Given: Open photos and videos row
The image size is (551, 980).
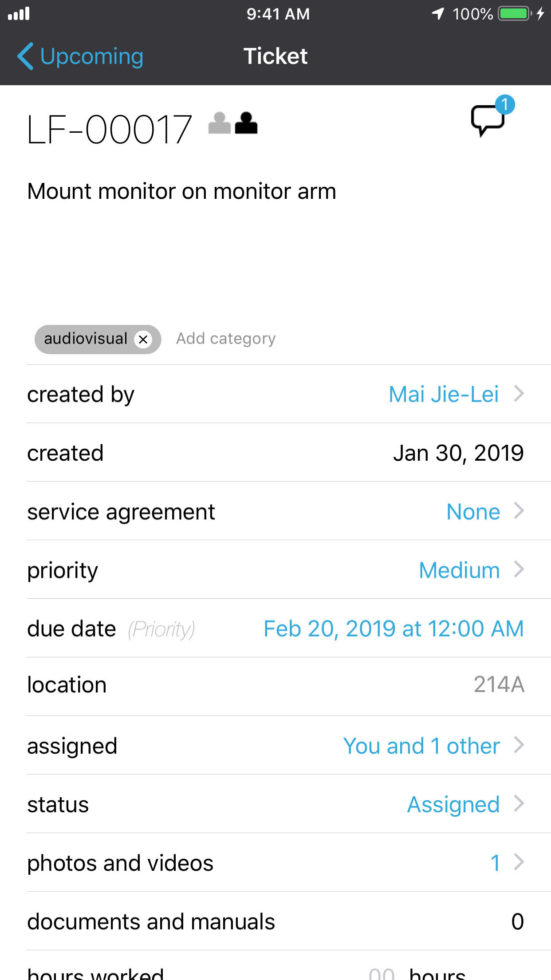Looking at the screenshot, I should [275, 863].
